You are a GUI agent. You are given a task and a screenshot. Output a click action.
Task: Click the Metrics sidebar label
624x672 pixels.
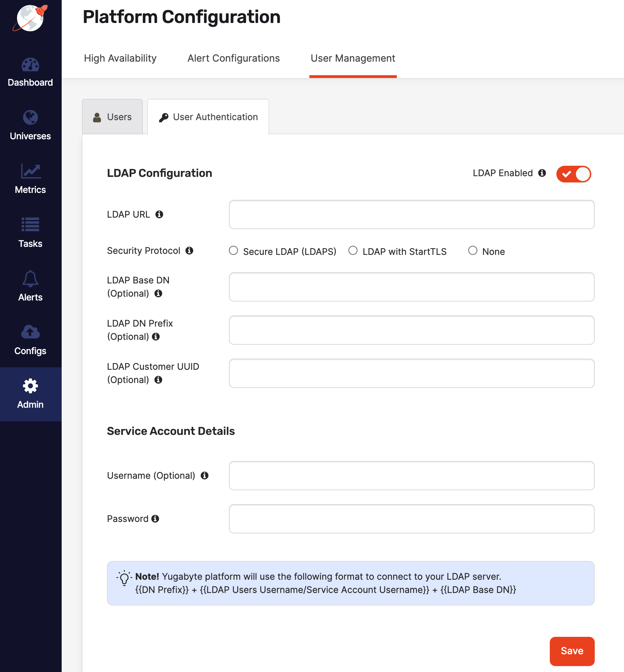click(x=30, y=190)
